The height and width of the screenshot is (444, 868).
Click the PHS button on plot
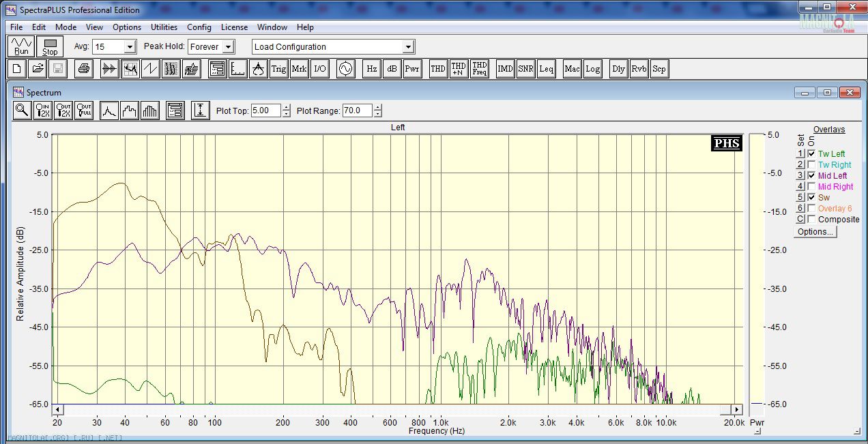[x=726, y=143]
